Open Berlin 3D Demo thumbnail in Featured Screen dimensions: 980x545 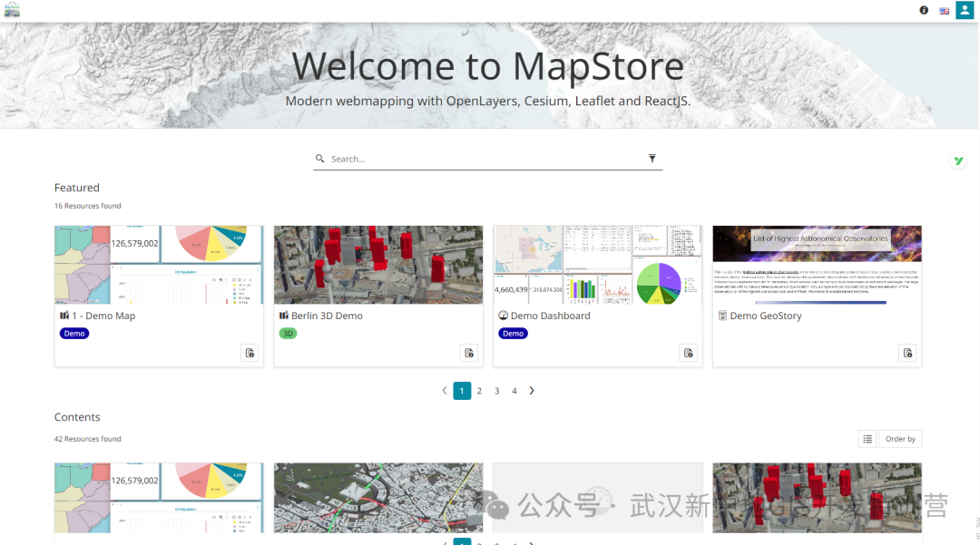click(378, 265)
